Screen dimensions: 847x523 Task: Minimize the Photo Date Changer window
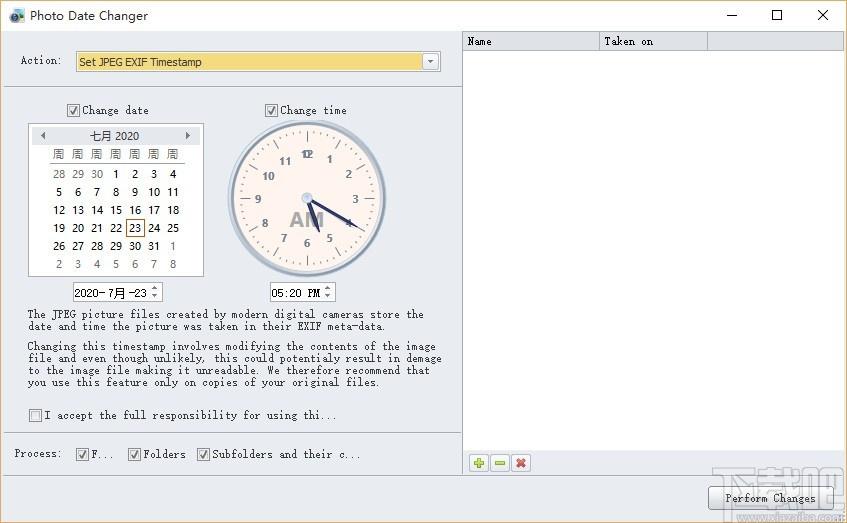[732, 15]
